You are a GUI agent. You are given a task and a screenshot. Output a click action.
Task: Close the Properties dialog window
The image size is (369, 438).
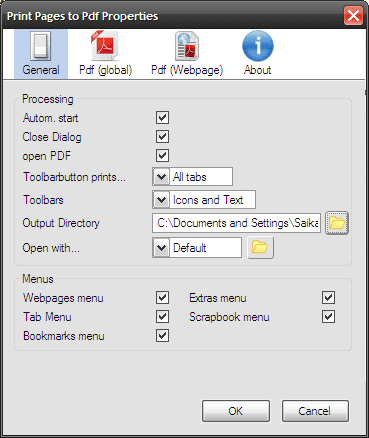(x=353, y=16)
